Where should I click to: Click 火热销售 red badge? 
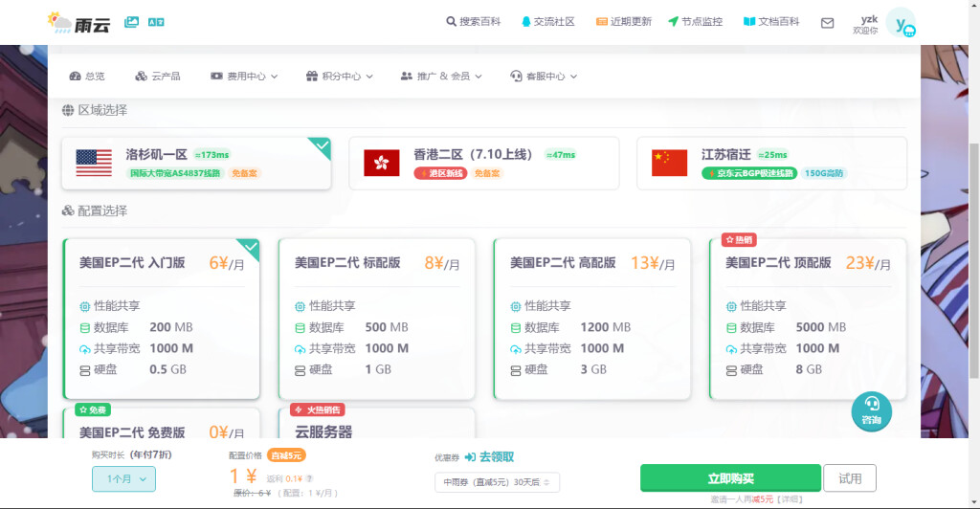[x=318, y=409]
